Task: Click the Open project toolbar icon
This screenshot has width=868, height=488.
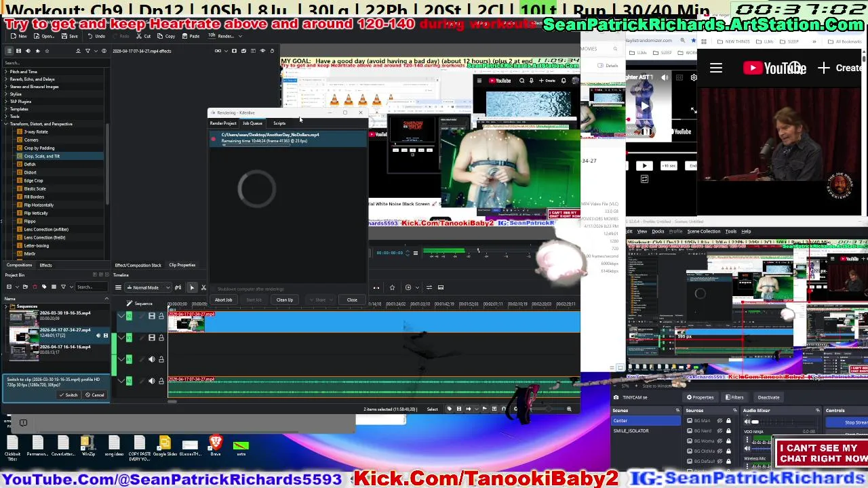Action: coord(43,36)
